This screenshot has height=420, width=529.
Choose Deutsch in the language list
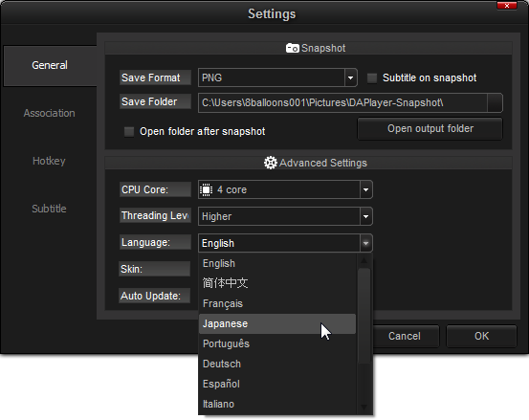277,364
